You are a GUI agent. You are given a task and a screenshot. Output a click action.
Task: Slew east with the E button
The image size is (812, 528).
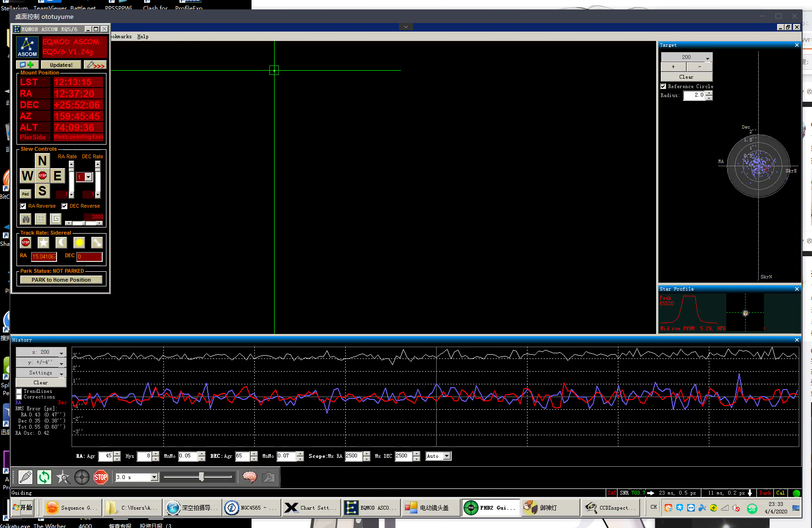click(x=57, y=176)
